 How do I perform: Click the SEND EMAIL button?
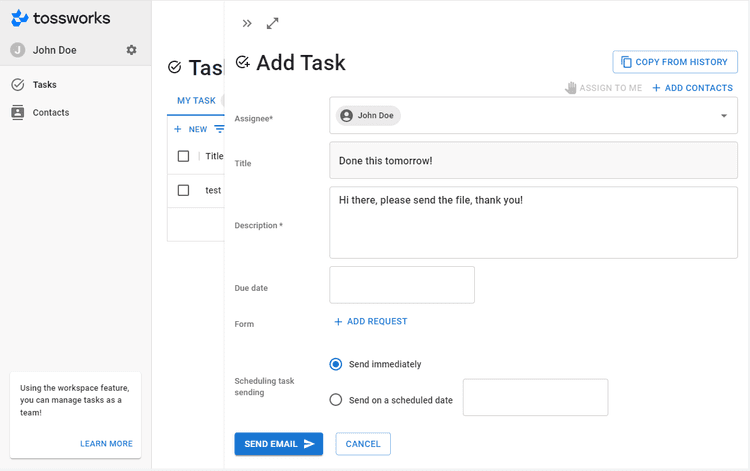[278, 444]
